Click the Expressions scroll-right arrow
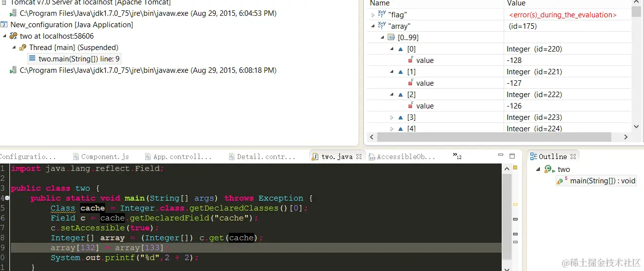The width and height of the screenshot is (644, 271). point(626,137)
